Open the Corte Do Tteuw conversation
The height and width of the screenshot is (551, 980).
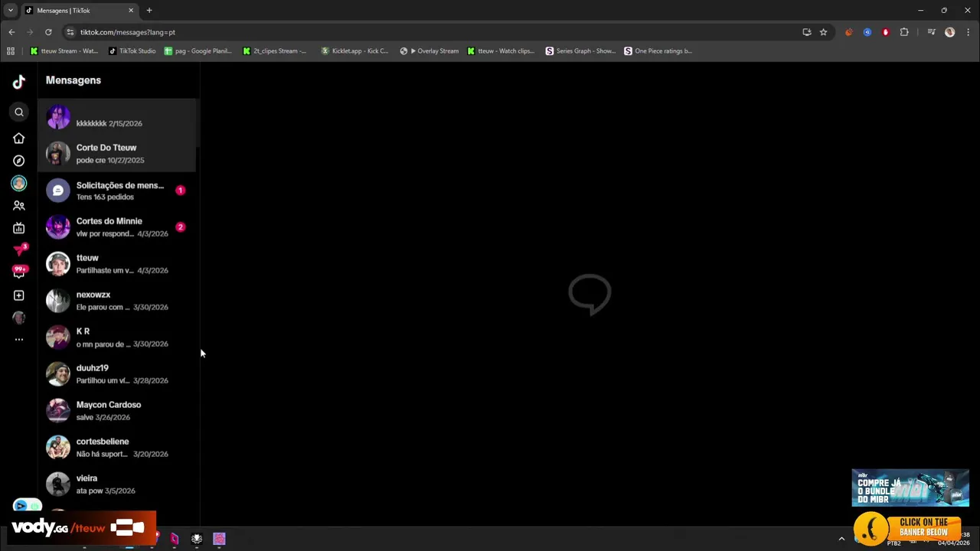[x=116, y=154]
